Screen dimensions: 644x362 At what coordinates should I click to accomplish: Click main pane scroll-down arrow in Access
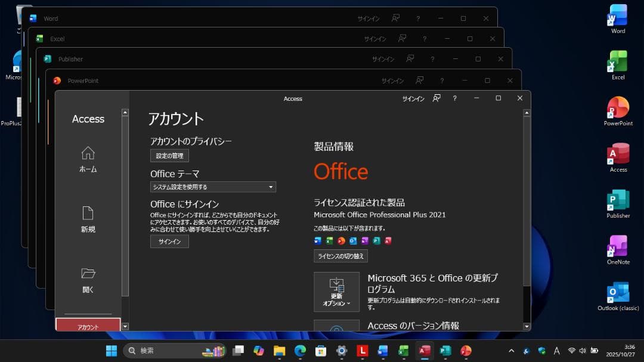pyautogui.click(x=527, y=327)
